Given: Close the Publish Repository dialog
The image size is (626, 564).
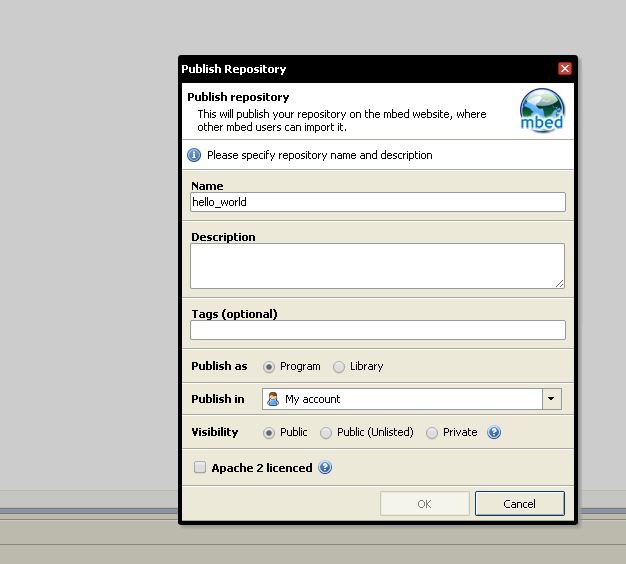Looking at the screenshot, I should click(x=565, y=69).
